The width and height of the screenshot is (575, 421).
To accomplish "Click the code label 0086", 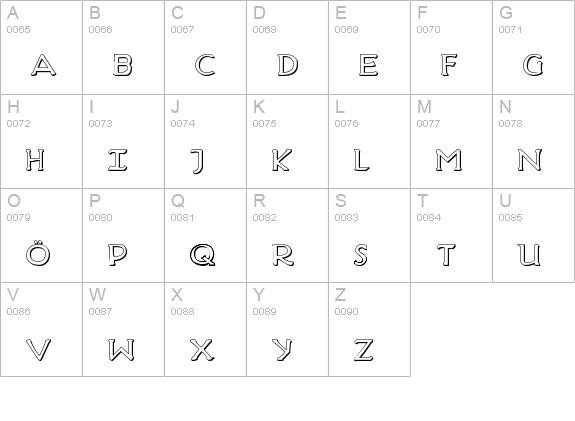I will pos(18,311).
